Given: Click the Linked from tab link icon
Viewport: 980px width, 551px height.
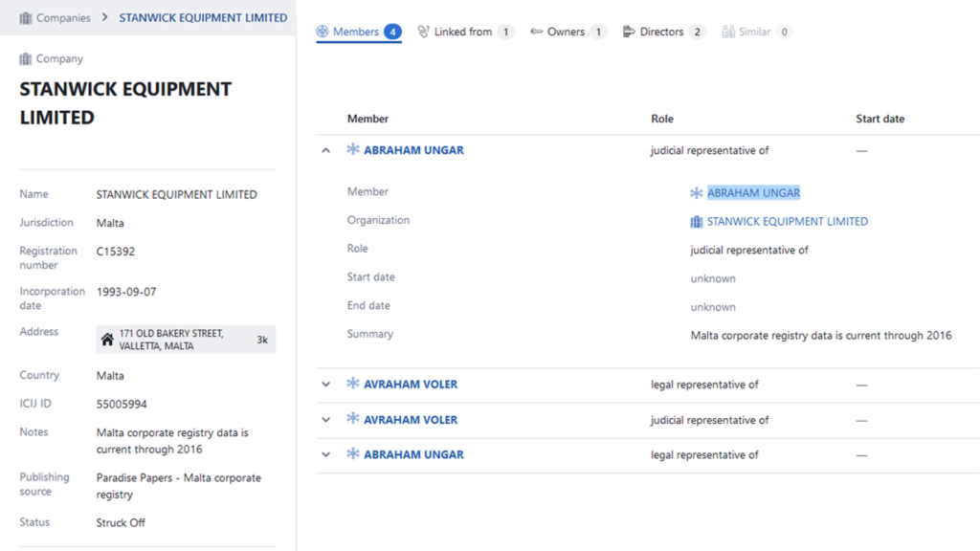Looking at the screenshot, I should (x=424, y=32).
